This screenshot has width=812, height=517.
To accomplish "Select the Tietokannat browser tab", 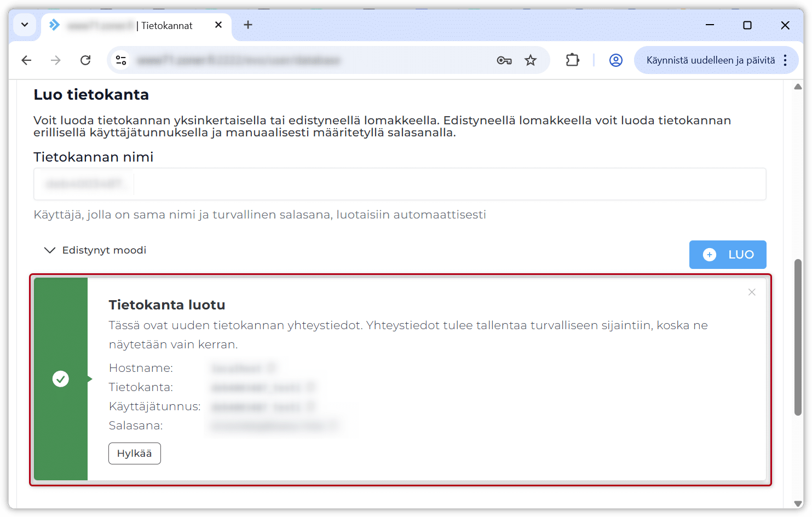I will (x=131, y=26).
